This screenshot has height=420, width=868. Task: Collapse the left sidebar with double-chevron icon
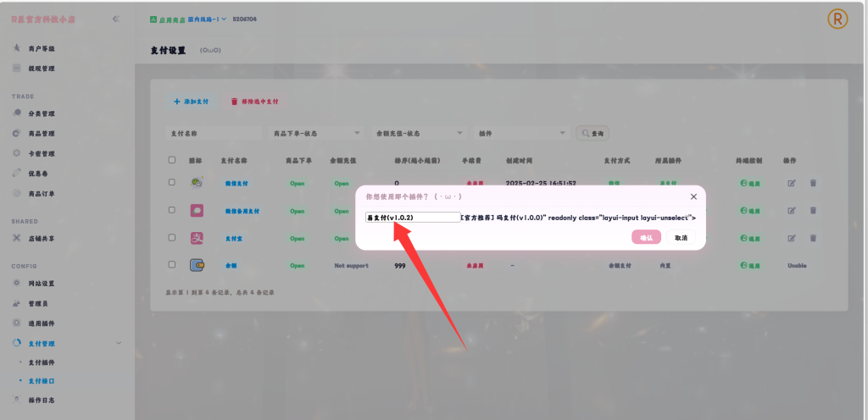tap(116, 18)
